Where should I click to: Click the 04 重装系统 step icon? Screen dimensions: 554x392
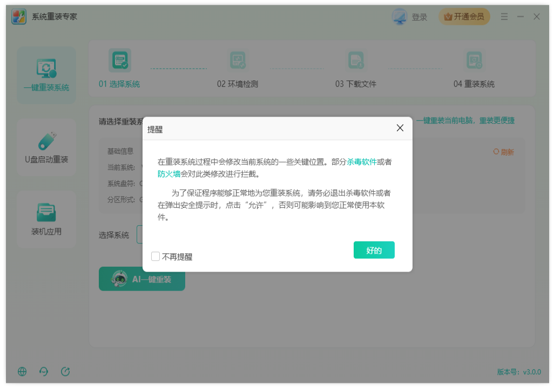(474, 60)
